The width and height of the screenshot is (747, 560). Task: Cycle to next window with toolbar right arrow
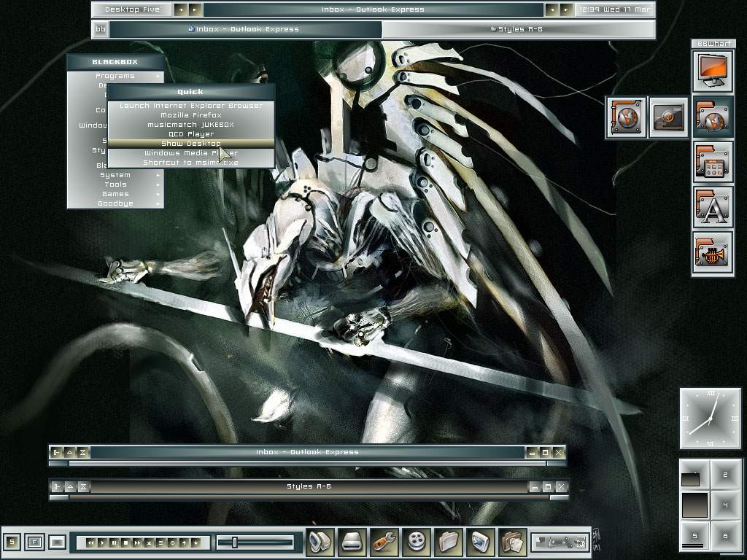(566, 9)
